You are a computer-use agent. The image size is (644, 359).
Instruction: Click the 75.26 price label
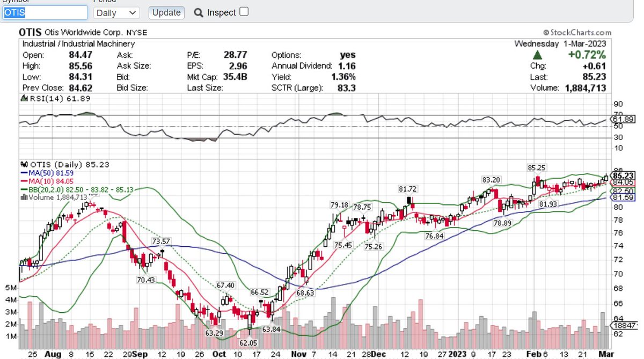pos(373,246)
